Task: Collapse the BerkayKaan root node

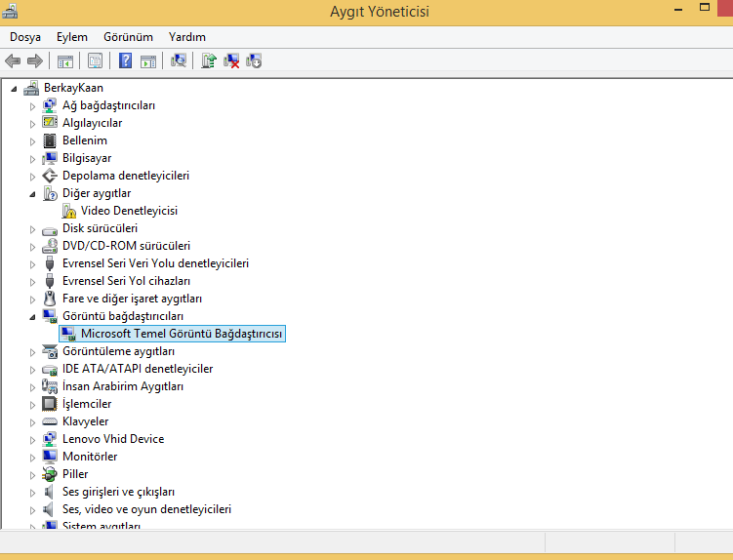Action: 14,89
